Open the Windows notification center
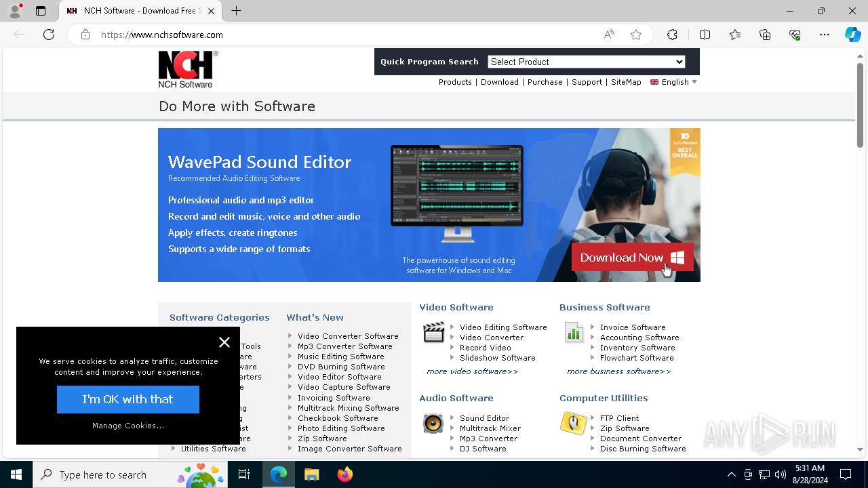The height and width of the screenshot is (488, 868). 846,474
